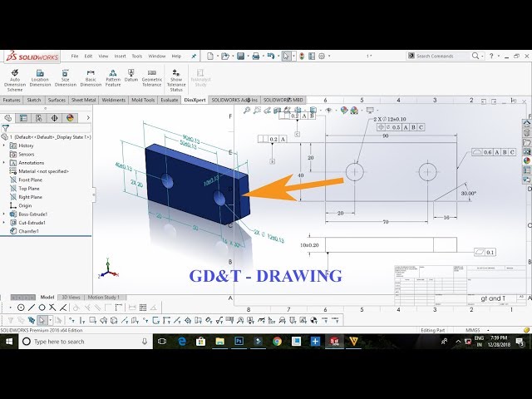Screen dimensions: 532x399
Task: Toggle the select cursor tool in top toolbar
Action: tap(286, 56)
